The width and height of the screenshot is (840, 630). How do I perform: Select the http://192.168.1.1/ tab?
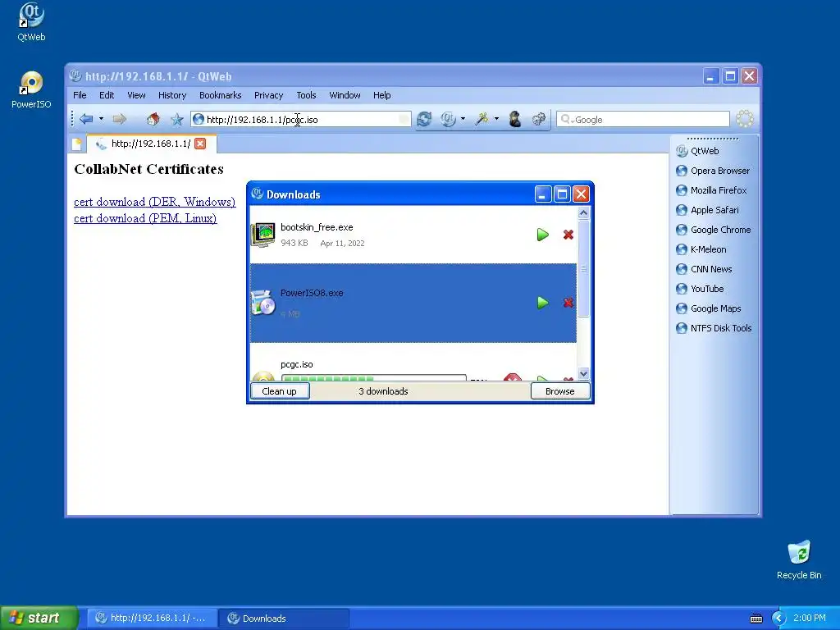click(152, 144)
